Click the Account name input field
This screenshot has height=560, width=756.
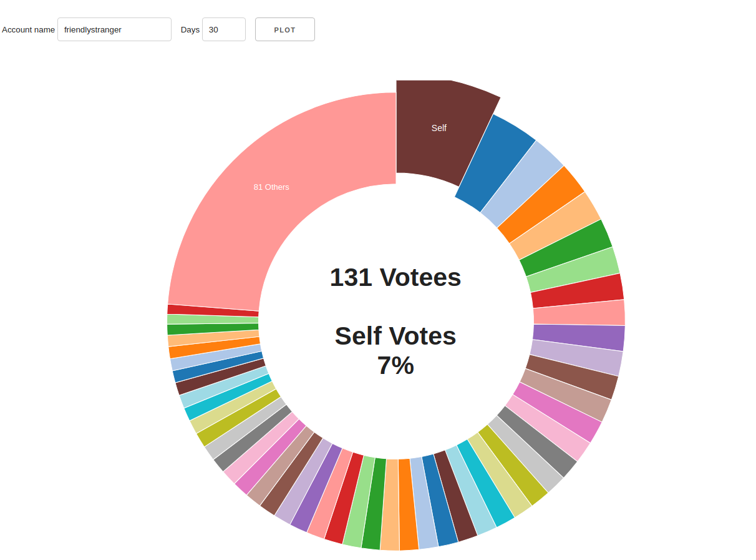114,29
